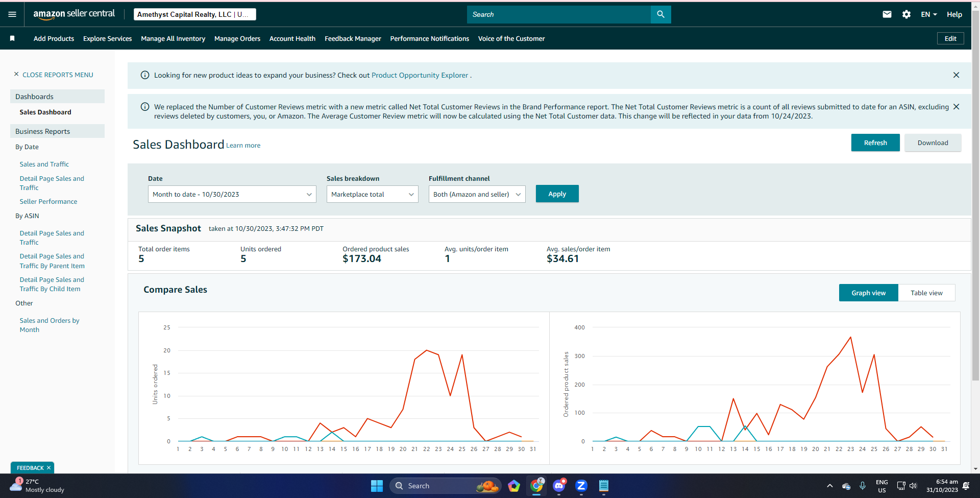Screen dimensions: 980x498
Task: Open the Sales and Traffic report
Action: pyautogui.click(x=44, y=164)
